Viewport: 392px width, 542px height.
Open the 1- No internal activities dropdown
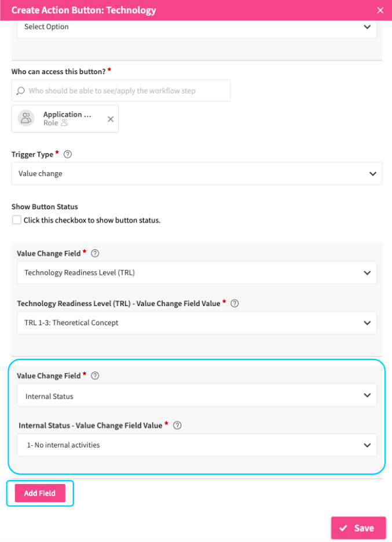[x=197, y=445]
